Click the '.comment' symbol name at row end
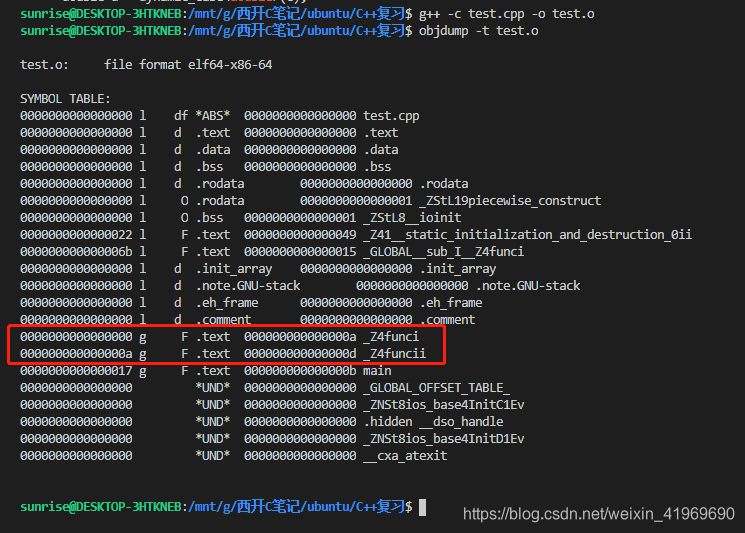 [447, 320]
